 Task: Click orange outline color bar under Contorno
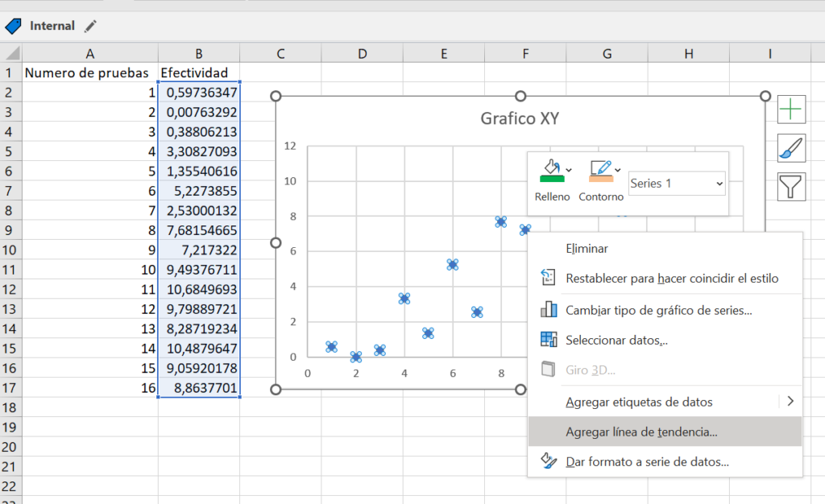click(601, 180)
